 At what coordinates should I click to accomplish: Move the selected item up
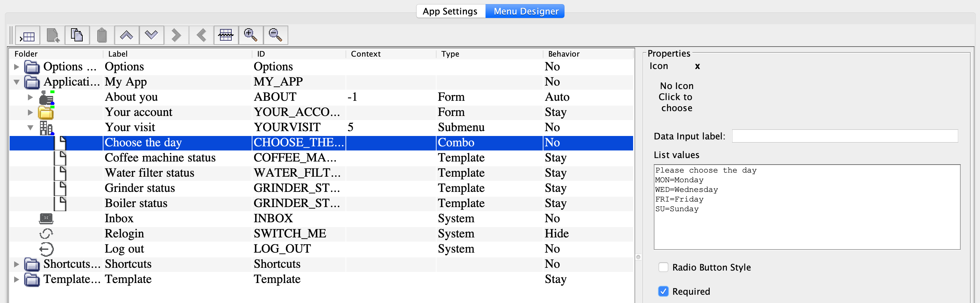(x=126, y=36)
